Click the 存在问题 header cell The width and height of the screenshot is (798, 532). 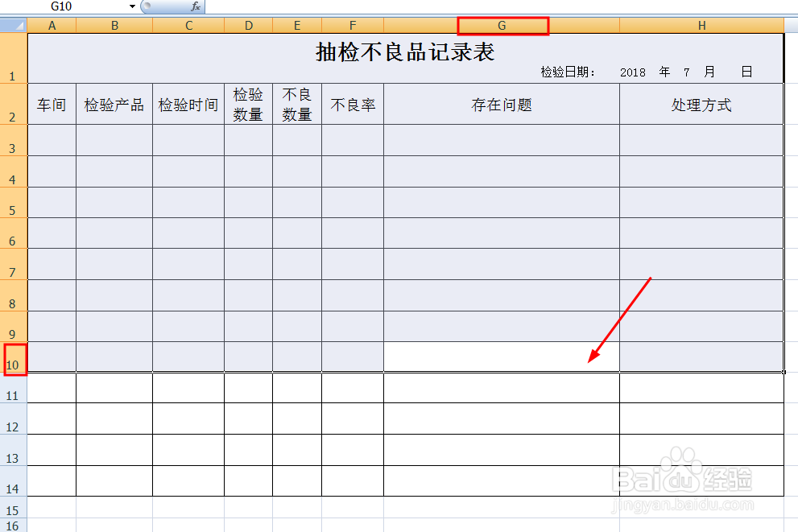501,104
